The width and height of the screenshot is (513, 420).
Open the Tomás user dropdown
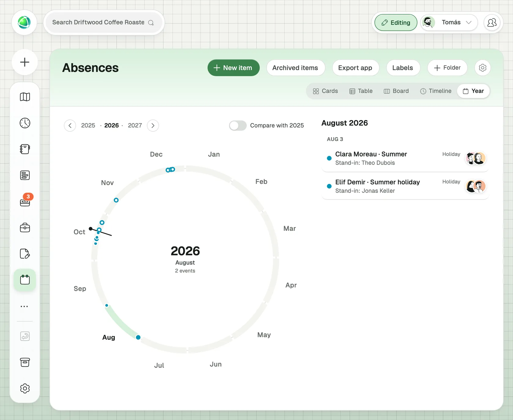pos(449,22)
